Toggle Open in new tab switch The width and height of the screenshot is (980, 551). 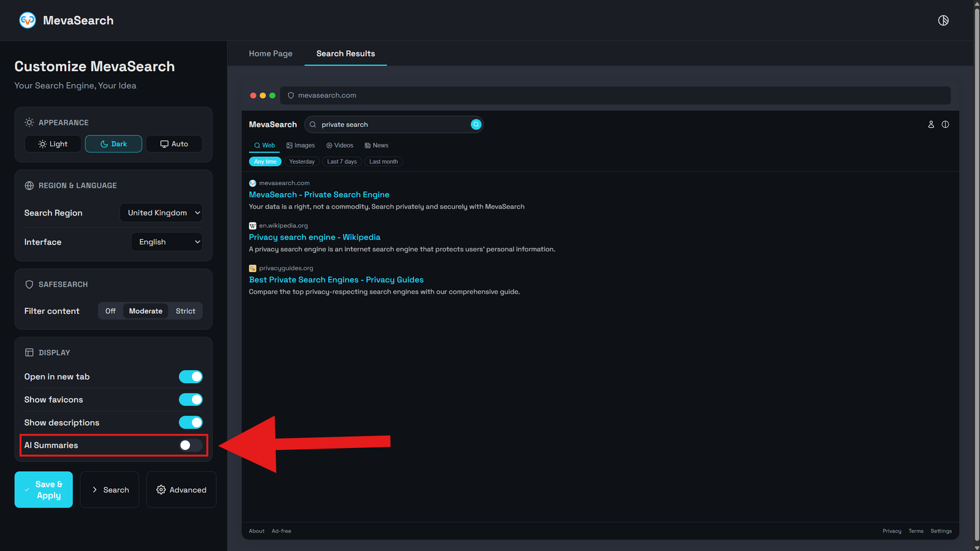click(x=190, y=377)
